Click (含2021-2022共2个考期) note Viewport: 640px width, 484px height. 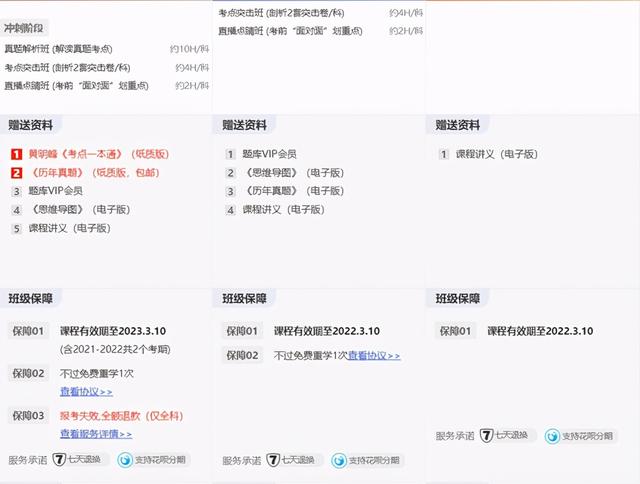pyautogui.click(x=115, y=349)
